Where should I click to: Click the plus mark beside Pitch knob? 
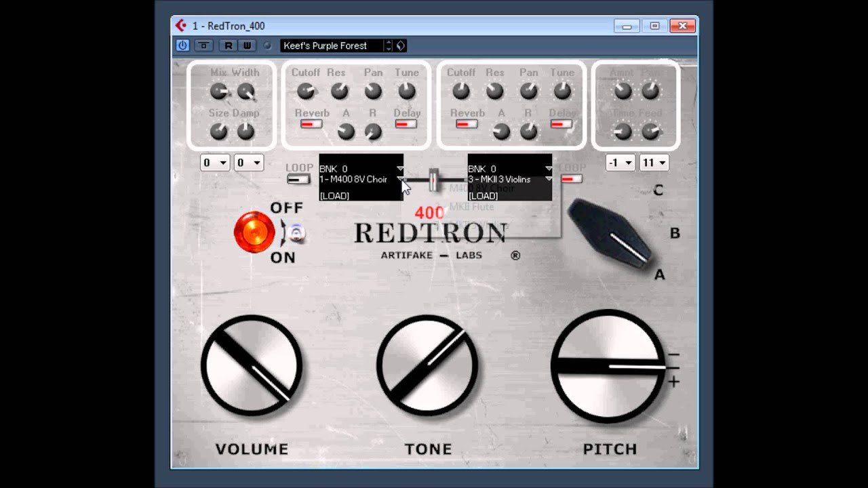click(673, 382)
